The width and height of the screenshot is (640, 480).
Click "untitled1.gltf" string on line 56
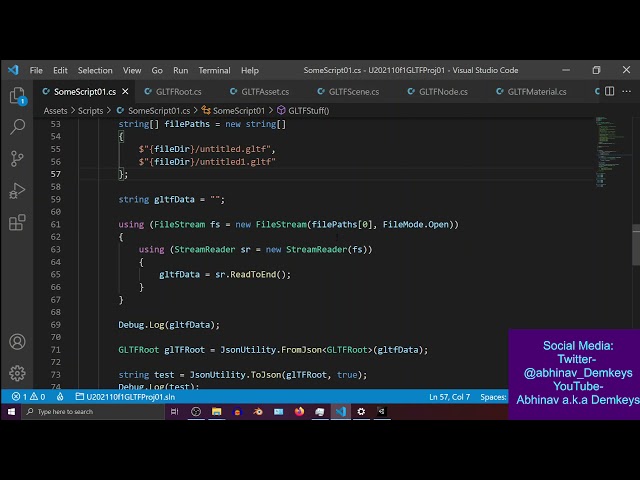(x=236, y=162)
